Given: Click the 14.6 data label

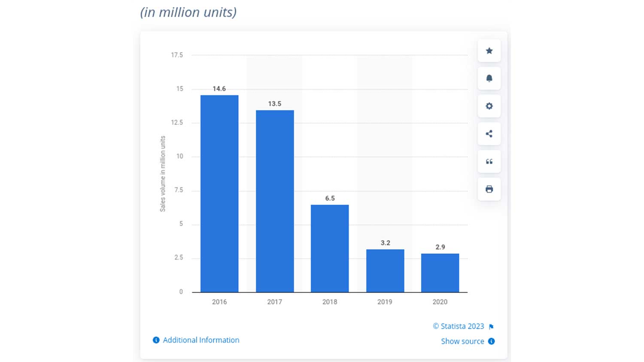Looking at the screenshot, I should [x=219, y=89].
